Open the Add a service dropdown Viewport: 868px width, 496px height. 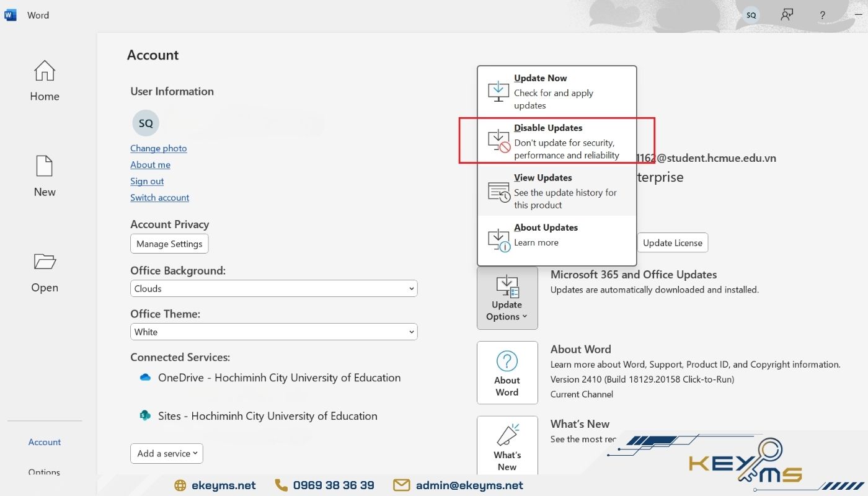[166, 453]
